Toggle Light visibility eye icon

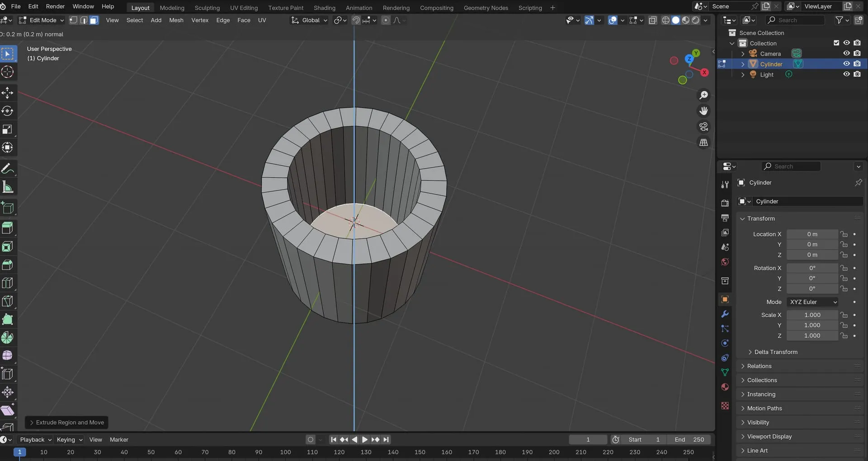pos(846,74)
